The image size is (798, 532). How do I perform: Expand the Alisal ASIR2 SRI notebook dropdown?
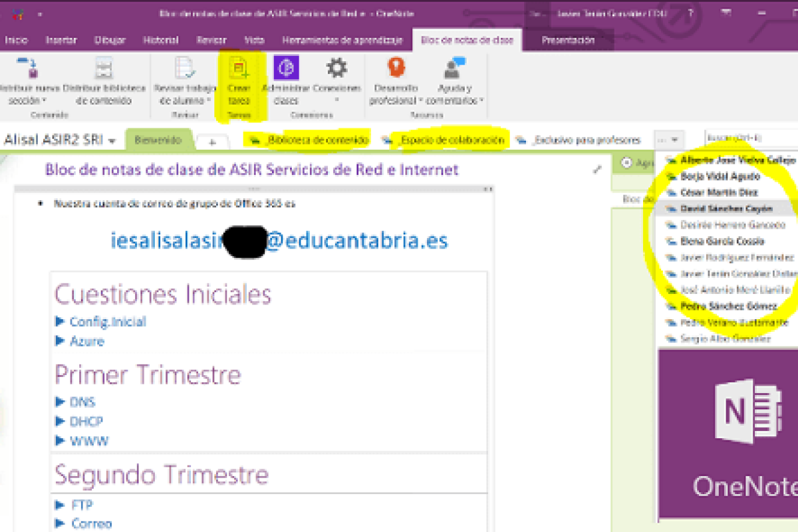pos(111,141)
